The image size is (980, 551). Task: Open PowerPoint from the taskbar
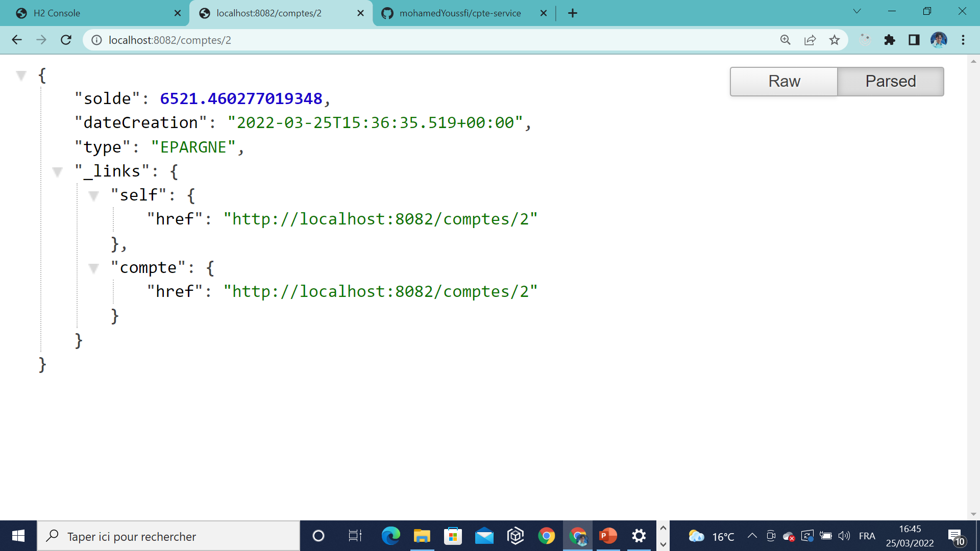coord(607,536)
